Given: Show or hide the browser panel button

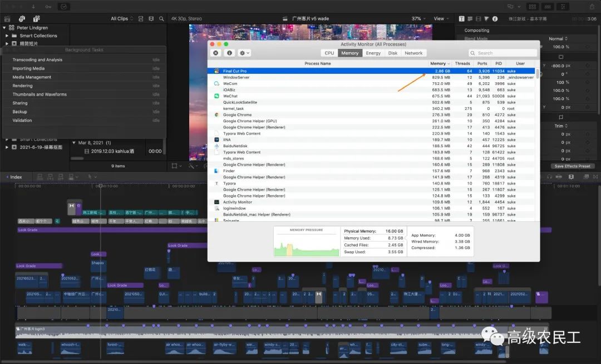Looking at the screenshot, I should (x=533, y=7).
